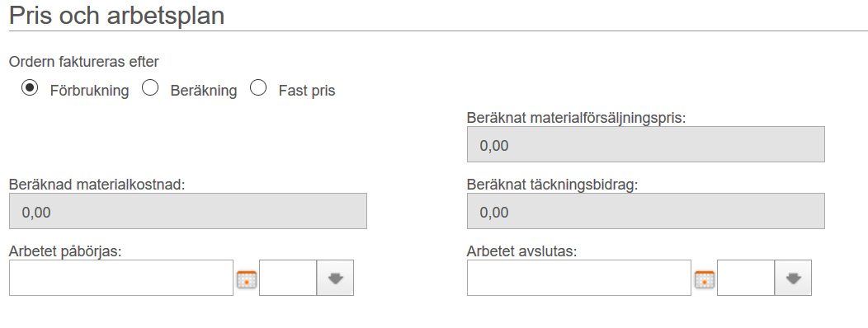Select the Beräkning radio button
The height and width of the screenshot is (328, 868).
click(x=150, y=88)
